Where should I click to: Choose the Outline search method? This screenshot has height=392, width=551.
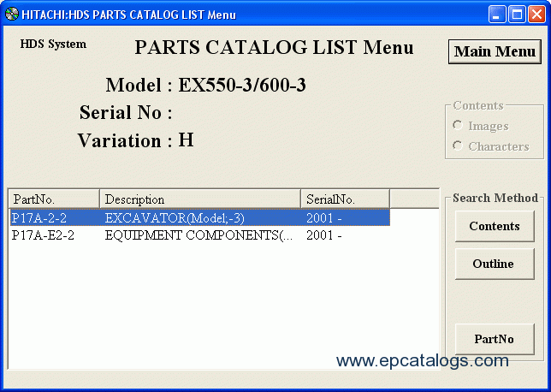click(x=495, y=264)
